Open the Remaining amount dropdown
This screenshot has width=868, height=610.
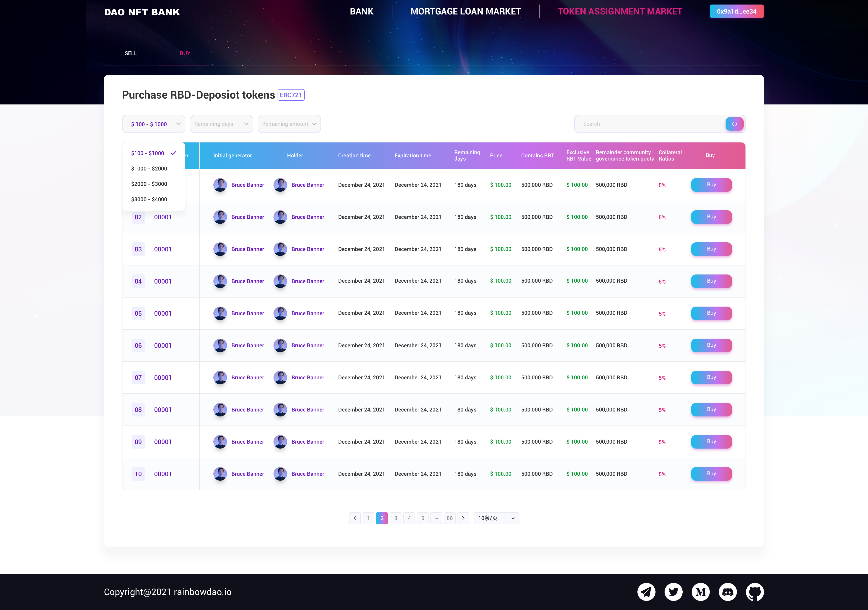click(289, 124)
